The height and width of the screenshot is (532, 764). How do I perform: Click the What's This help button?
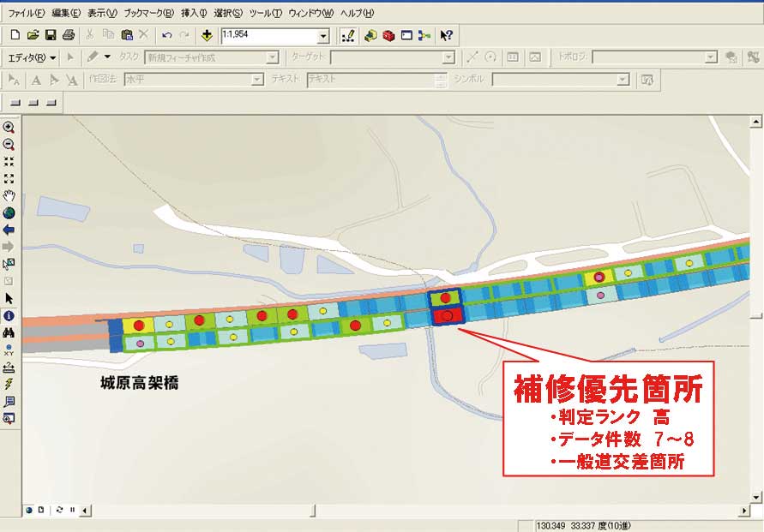pyautogui.click(x=447, y=35)
